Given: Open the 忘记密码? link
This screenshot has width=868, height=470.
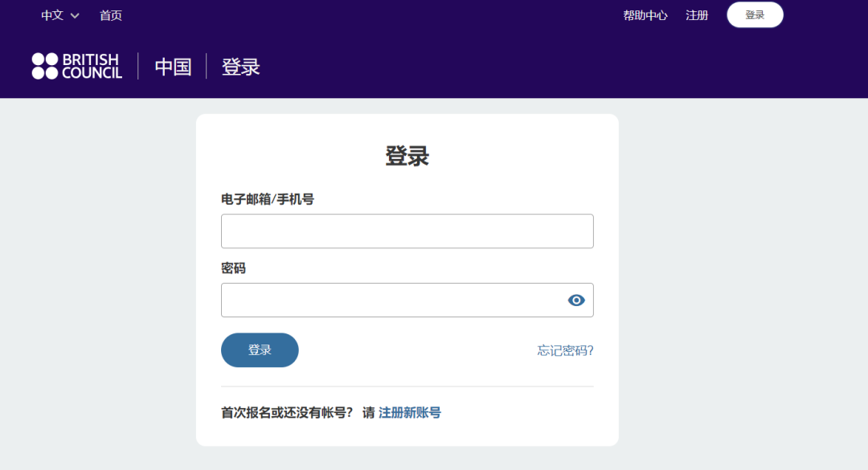Looking at the screenshot, I should 565,350.
